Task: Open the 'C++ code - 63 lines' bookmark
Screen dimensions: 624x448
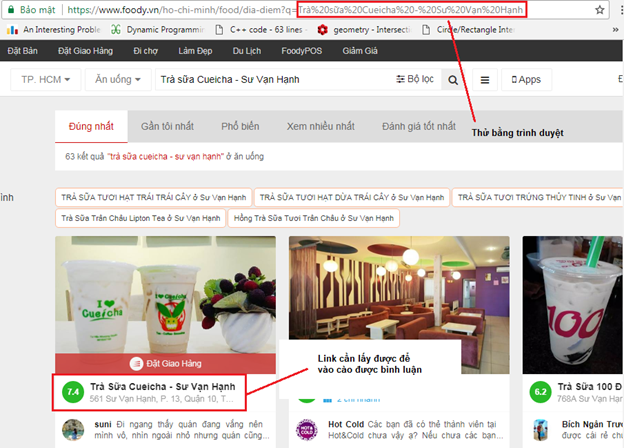Action: [261, 29]
